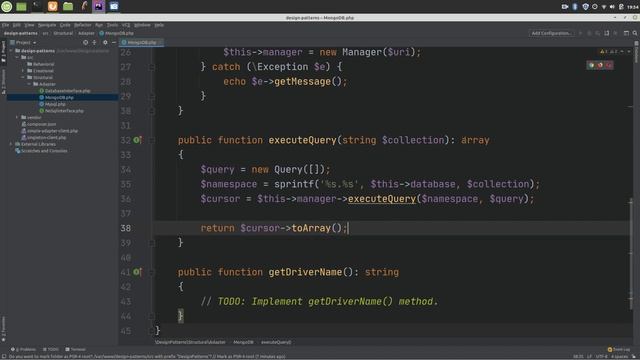Hide the Project panel with minus icon
The width and height of the screenshot is (640, 360).
[x=113, y=42]
